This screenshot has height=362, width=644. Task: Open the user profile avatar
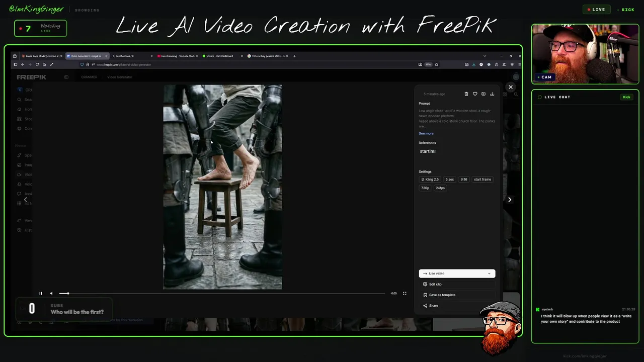515,77
